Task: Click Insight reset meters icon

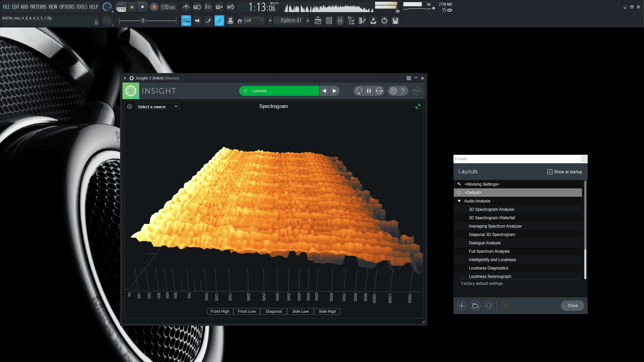Action: (x=359, y=91)
